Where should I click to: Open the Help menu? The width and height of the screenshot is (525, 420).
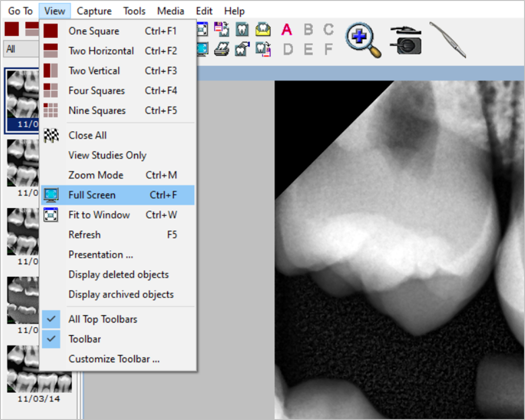click(x=234, y=11)
